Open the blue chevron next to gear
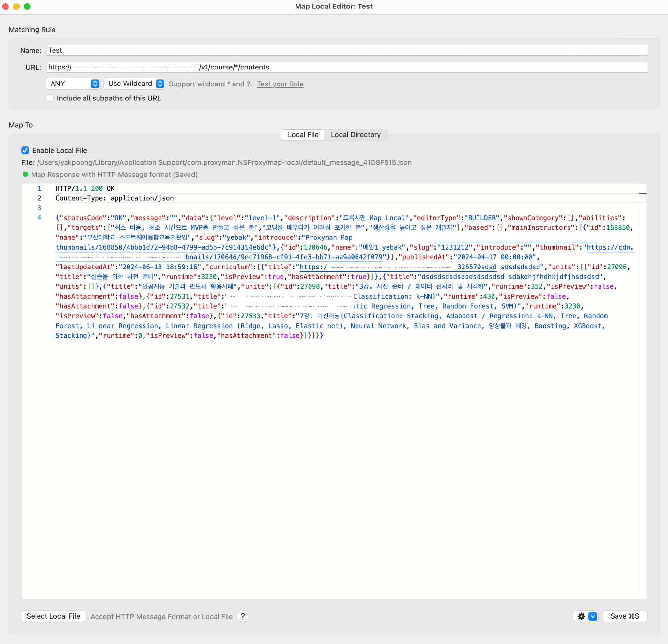The height and width of the screenshot is (644, 668). click(593, 616)
